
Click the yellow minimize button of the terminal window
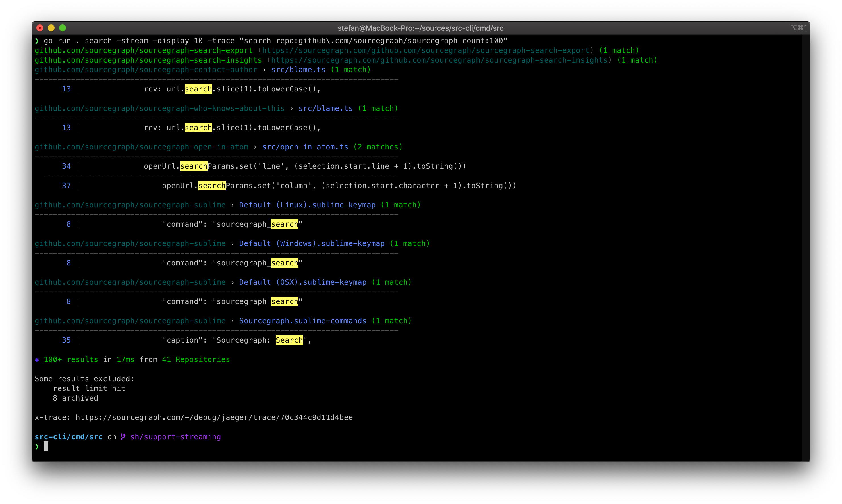[51, 28]
